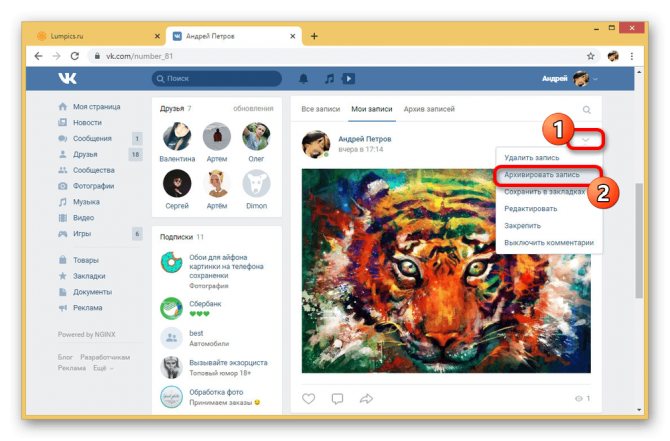Open friend Dimon's avatar
The width and height of the screenshot is (670, 441).
(x=256, y=183)
